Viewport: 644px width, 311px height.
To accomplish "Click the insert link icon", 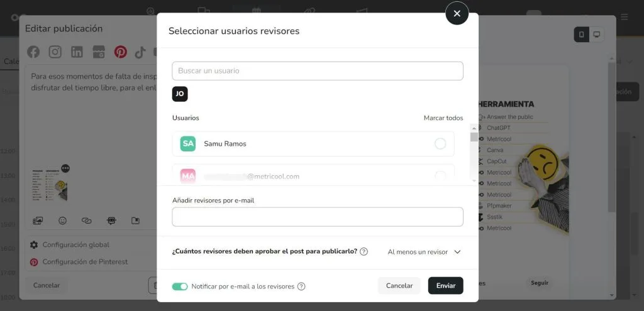I will click(x=87, y=221).
